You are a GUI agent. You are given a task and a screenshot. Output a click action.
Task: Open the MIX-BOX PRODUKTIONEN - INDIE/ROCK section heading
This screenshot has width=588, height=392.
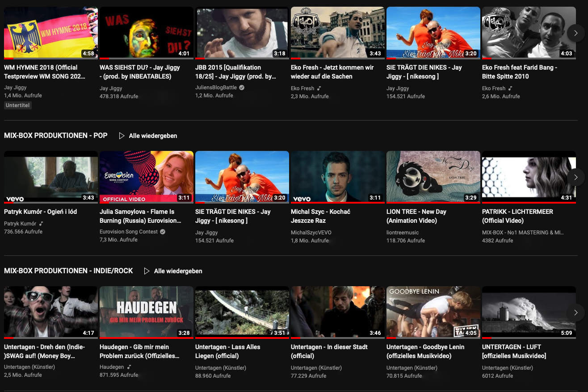tap(68, 271)
